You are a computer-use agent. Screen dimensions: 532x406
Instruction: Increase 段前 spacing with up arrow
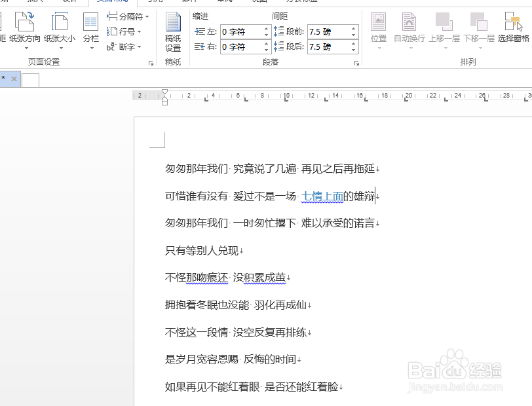click(354, 29)
